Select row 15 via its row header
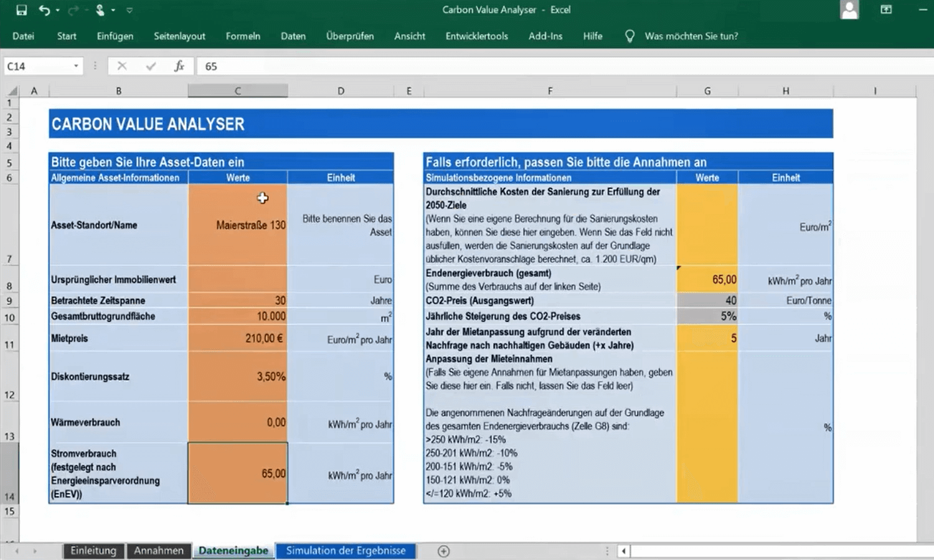The height and width of the screenshot is (560, 934). [9, 511]
